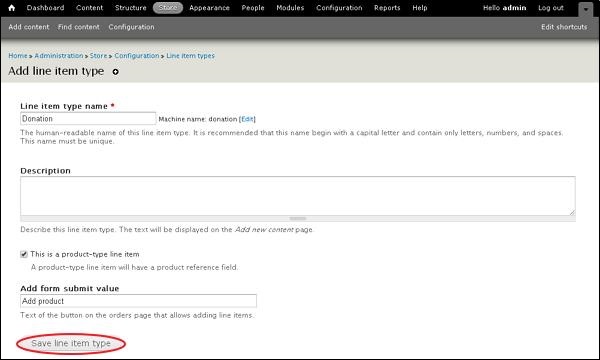Open the People menu
Viewport: 600px width, 360px height.
click(x=253, y=8)
